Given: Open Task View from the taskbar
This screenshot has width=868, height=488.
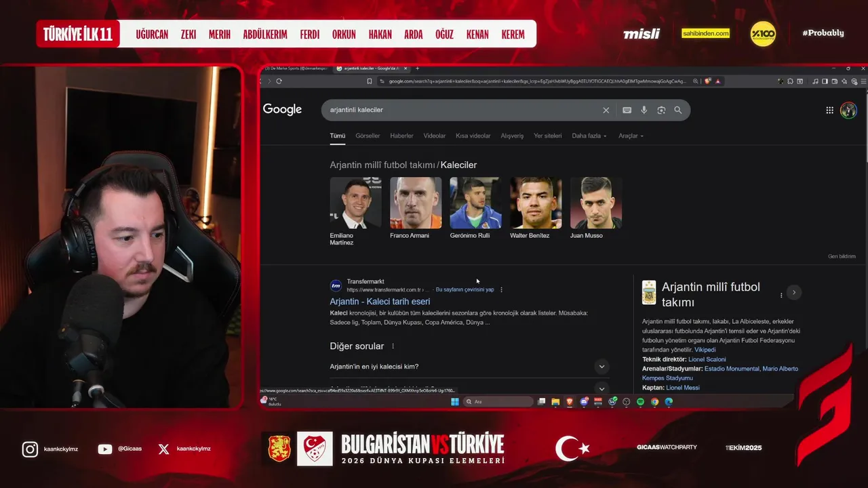Looking at the screenshot, I should pos(541,401).
